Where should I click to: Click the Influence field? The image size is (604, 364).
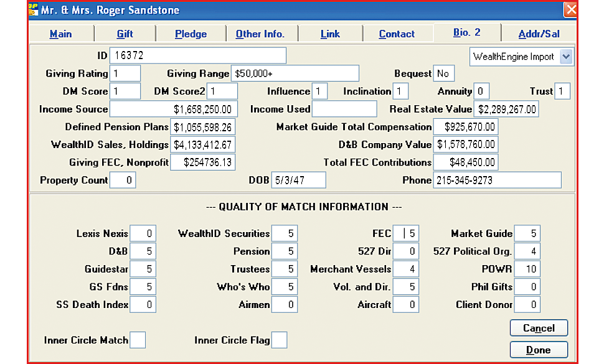pyautogui.click(x=319, y=91)
